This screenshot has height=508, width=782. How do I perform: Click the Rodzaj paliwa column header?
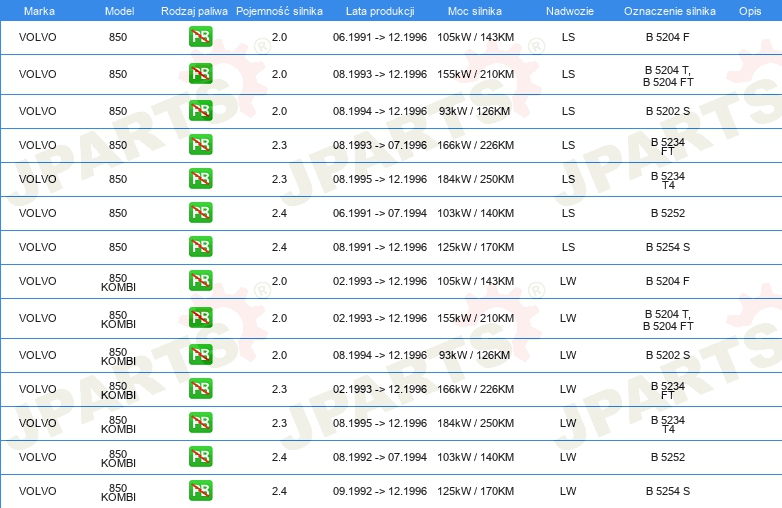(x=194, y=11)
